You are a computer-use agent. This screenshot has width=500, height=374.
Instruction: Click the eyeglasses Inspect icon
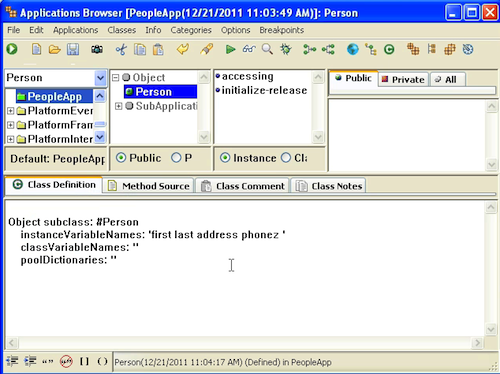pos(249,49)
